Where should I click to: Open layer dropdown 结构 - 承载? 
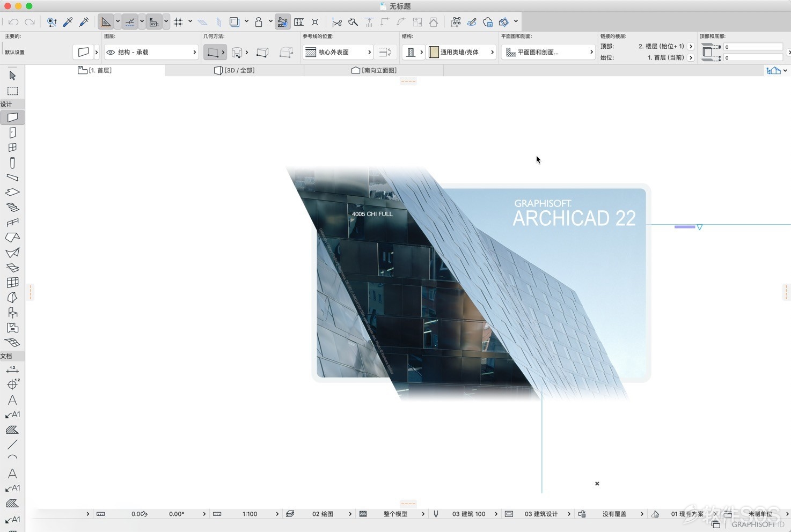(x=151, y=52)
